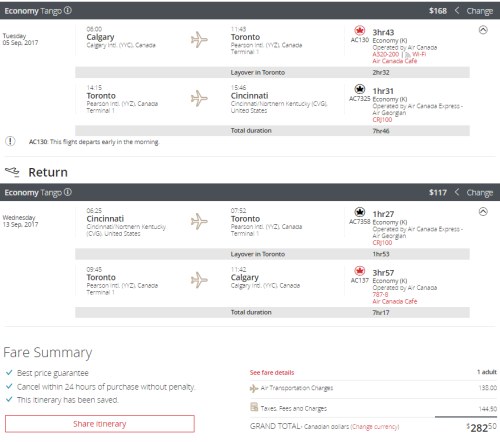The width and height of the screenshot is (500, 442).
Task: Open the 787-8 aircraft link
Action: (x=380, y=295)
